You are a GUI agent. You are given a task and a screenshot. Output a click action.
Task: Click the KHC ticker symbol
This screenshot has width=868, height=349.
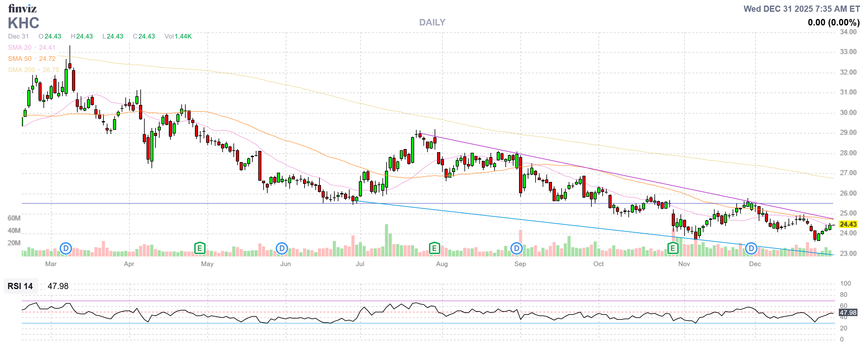pos(23,23)
